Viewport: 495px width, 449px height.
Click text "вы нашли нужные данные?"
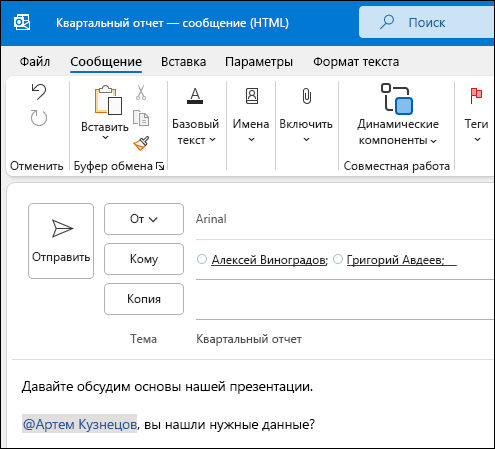point(230,424)
